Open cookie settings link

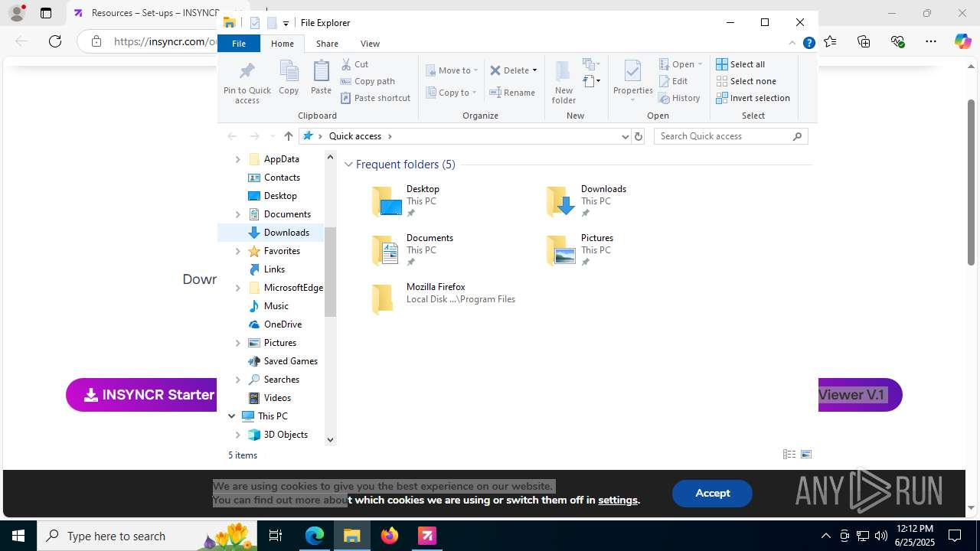click(x=618, y=500)
